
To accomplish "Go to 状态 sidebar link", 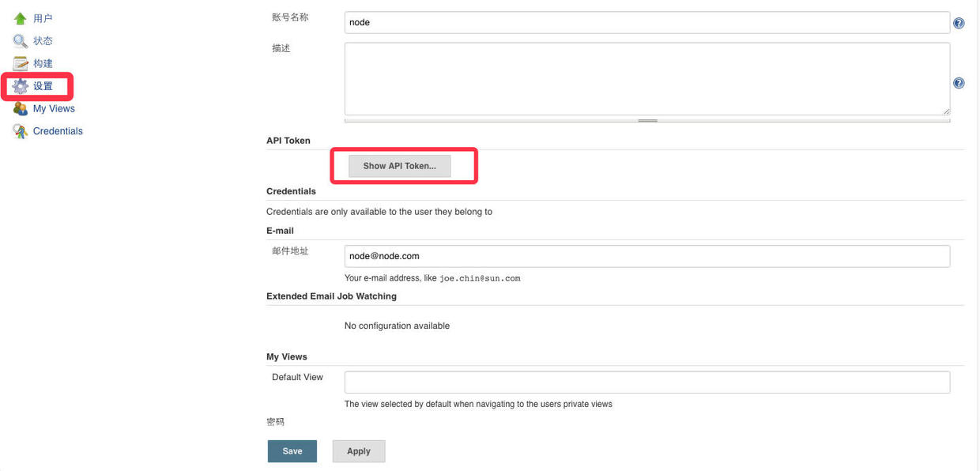I will pos(43,41).
